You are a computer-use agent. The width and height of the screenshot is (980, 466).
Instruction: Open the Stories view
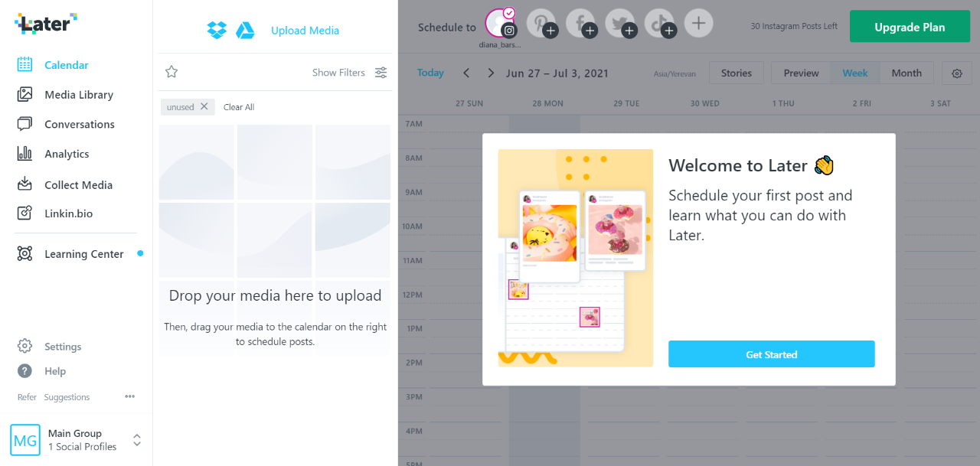[x=736, y=73]
